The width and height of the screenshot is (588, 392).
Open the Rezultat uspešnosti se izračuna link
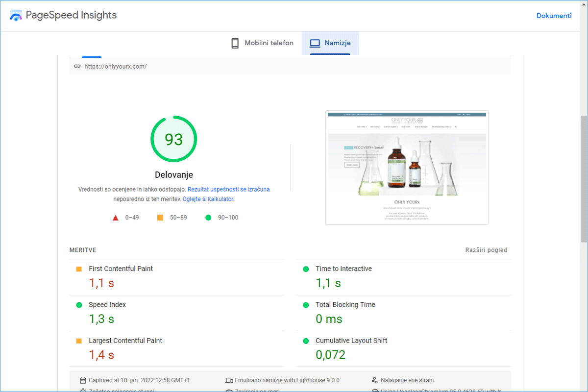pyautogui.click(x=228, y=189)
